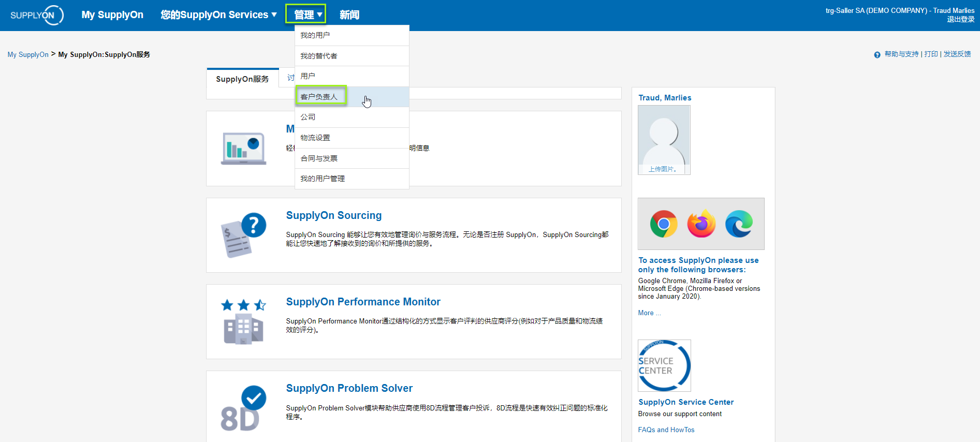Open the My SupplyOn top navigation item
Screen dimensions: 980x442
112,14
